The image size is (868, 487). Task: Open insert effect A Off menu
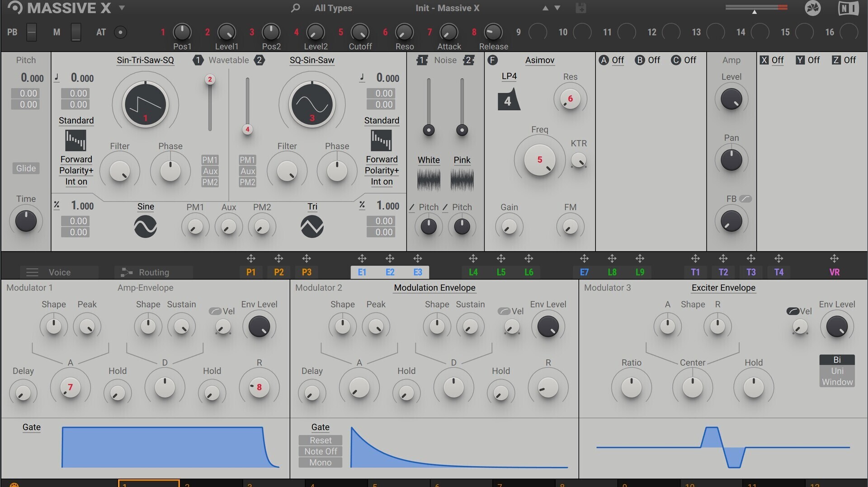click(x=618, y=60)
